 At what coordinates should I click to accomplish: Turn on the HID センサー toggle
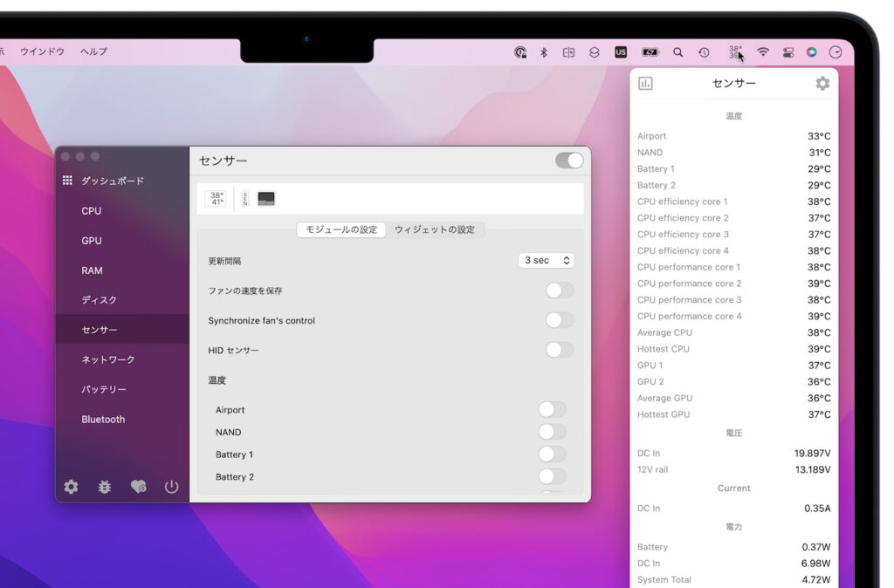(x=559, y=350)
